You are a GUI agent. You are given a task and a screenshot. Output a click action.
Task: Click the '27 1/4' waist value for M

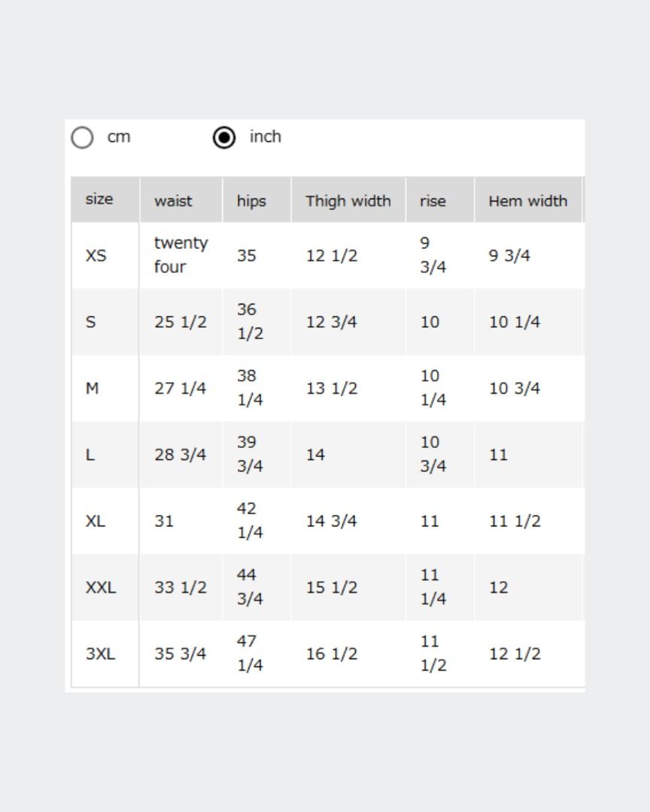pyautogui.click(x=181, y=389)
